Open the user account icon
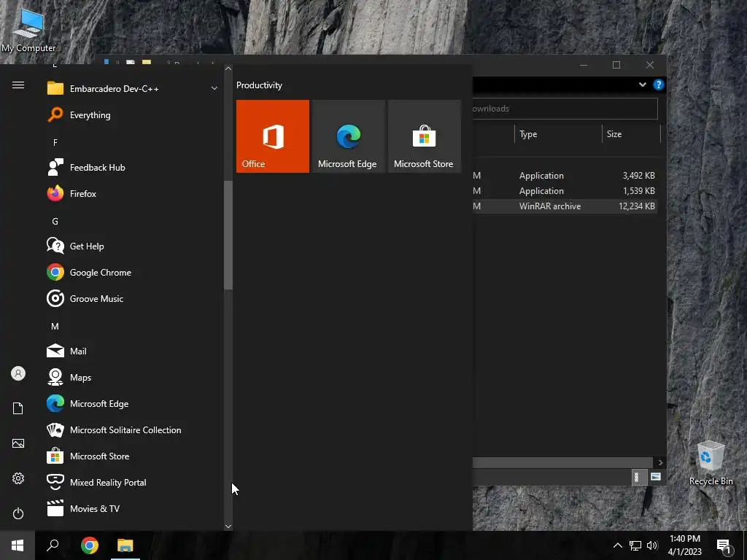The height and width of the screenshot is (560, 747). click(18, 373)
